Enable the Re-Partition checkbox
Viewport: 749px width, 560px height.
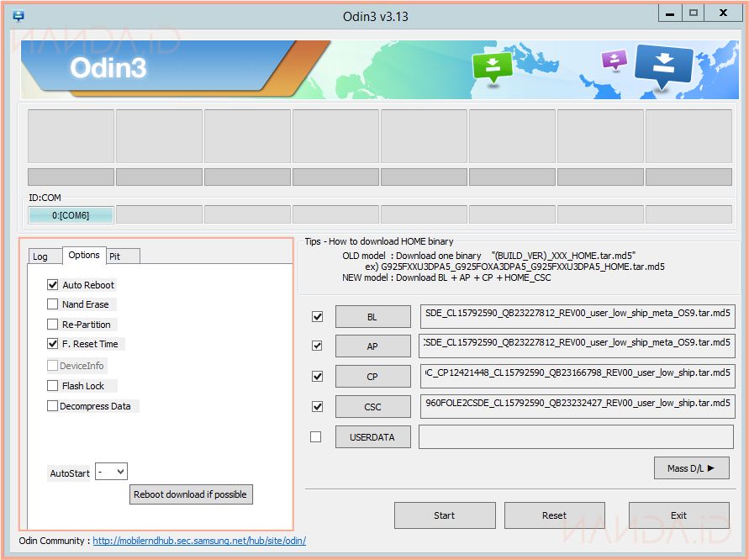click(x=53, y=325)
